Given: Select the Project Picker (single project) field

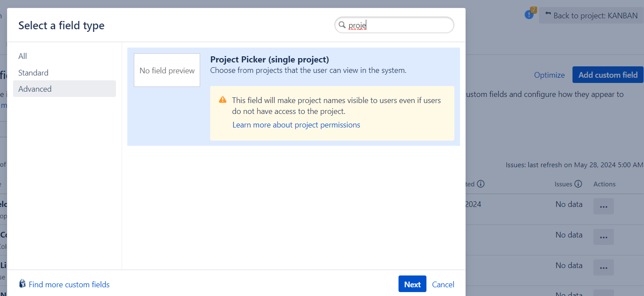Looking at the screenshot, I should pyautogui.click(x=269, y=59).
